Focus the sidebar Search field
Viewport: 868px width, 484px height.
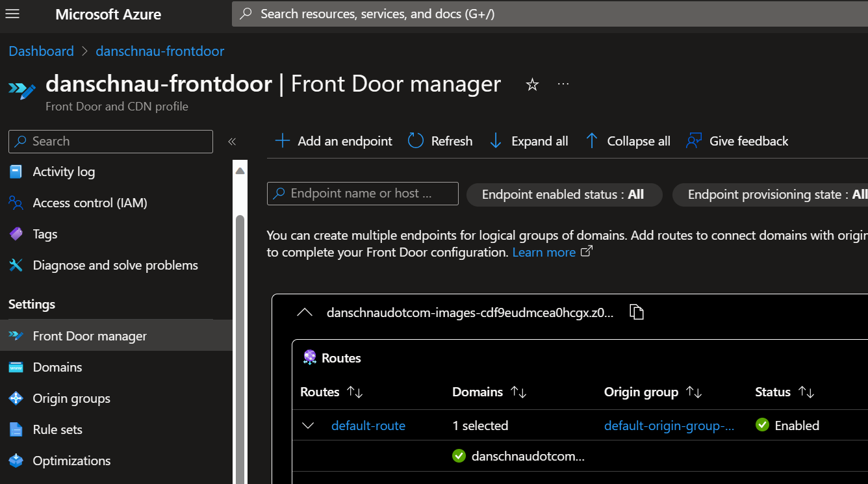[110, 142]
